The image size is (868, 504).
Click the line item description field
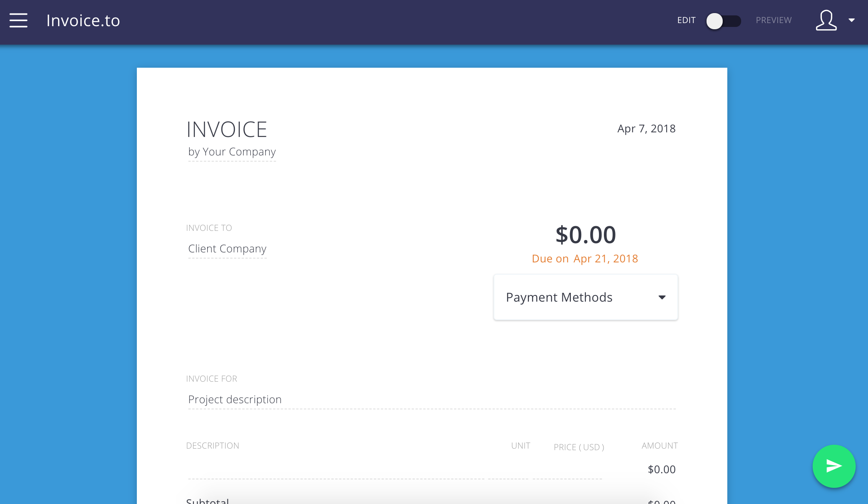pyautogui.click(x=336, y=470)
